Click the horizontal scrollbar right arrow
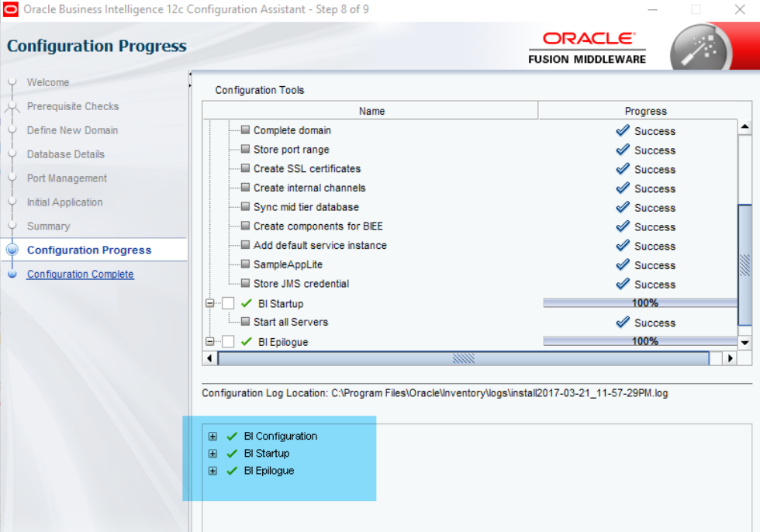This screenshot has height=532, width=760. coord(730,358)
